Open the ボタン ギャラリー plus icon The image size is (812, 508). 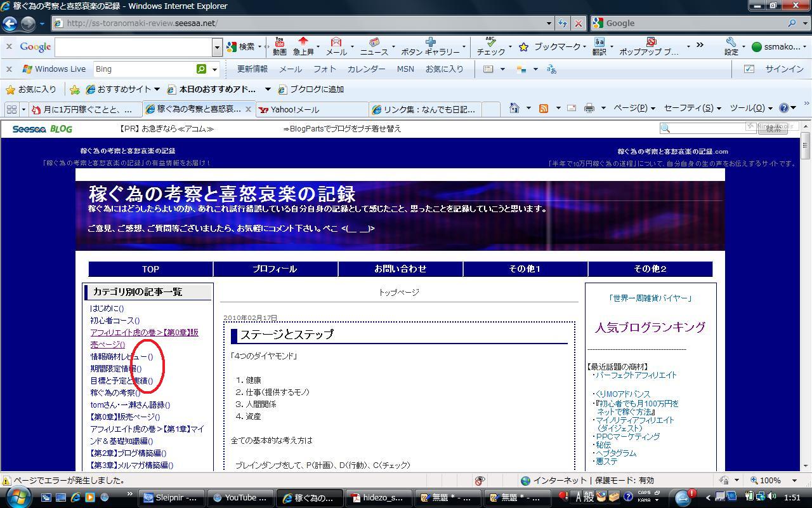tap(430, 46)
